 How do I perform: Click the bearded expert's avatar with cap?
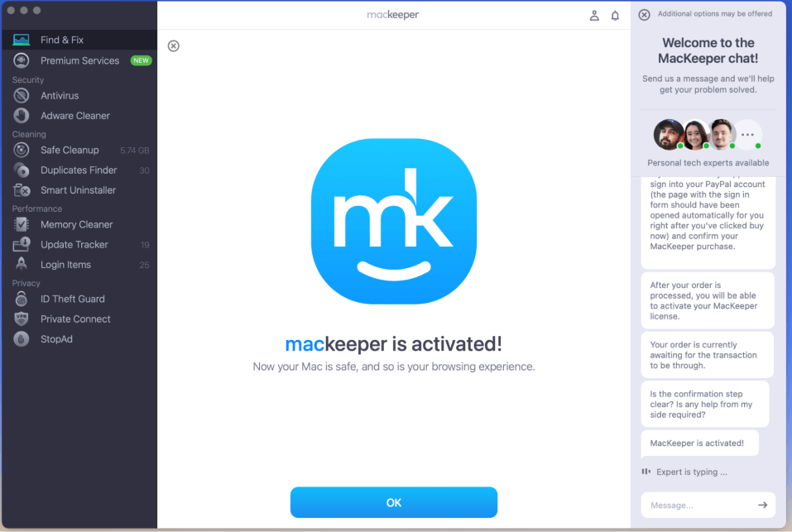click(x=669, y=134)
